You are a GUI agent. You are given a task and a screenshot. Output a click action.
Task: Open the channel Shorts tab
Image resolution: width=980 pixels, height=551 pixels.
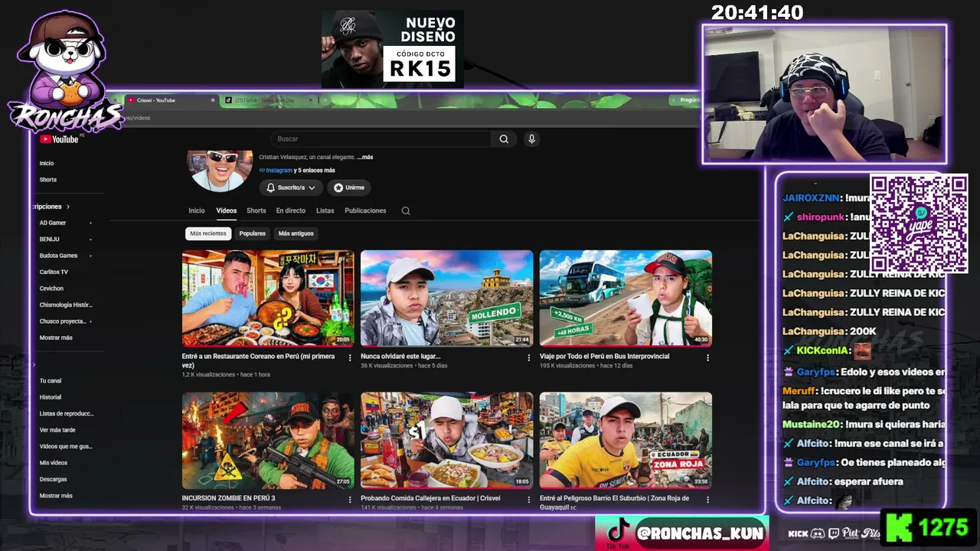(256, 210)
